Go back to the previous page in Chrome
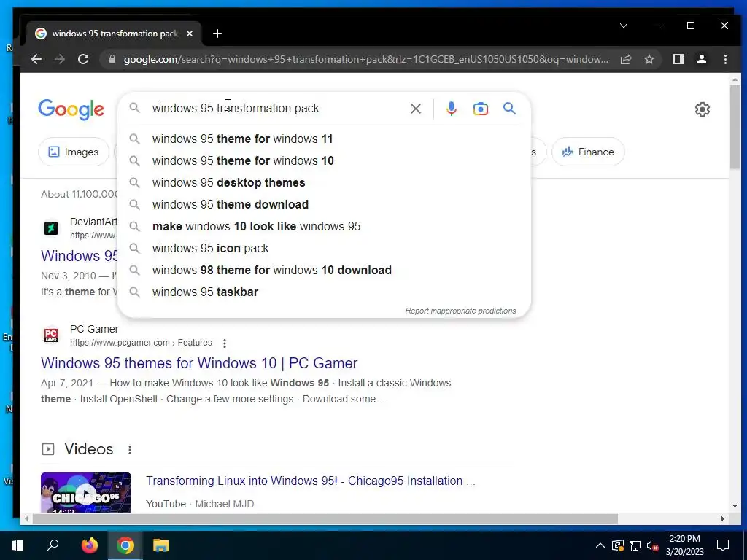This screenshot has height=560, width=747. [x=36, y=59]
